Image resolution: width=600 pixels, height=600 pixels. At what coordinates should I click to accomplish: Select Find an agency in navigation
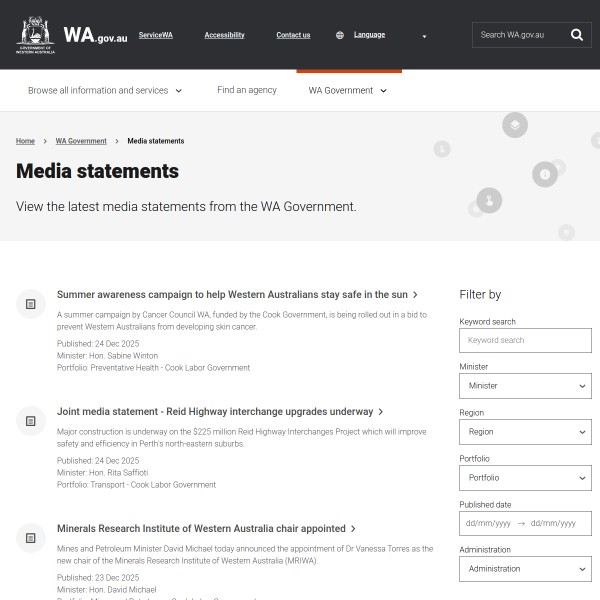click(247, 90)
